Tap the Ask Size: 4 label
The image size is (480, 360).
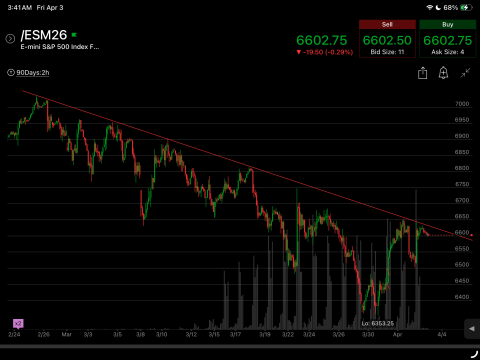point(448,52)
